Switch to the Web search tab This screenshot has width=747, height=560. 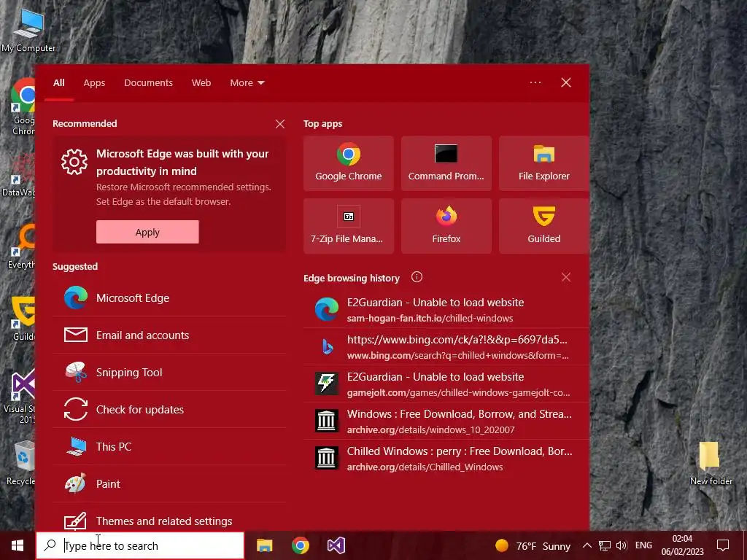tap(201, 83)
